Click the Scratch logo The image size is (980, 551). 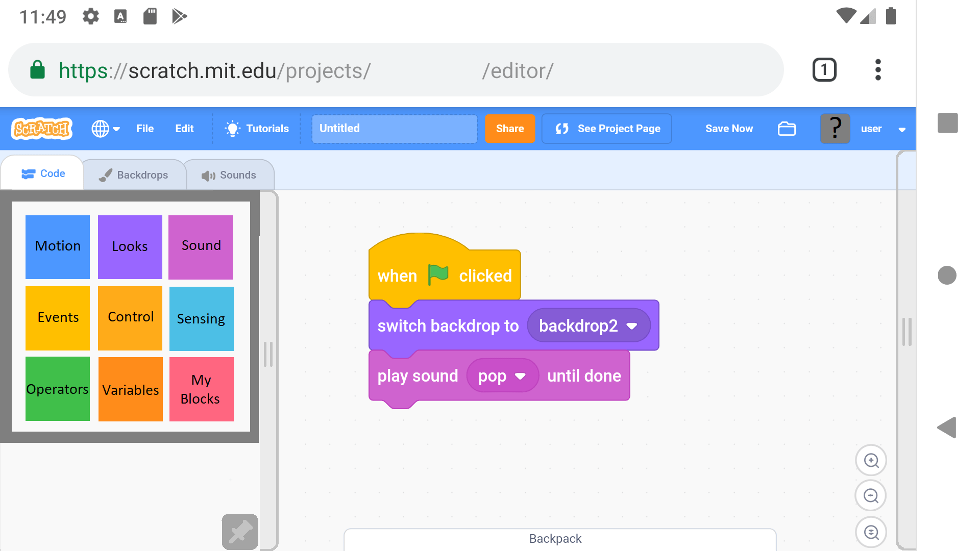[42, 129]
